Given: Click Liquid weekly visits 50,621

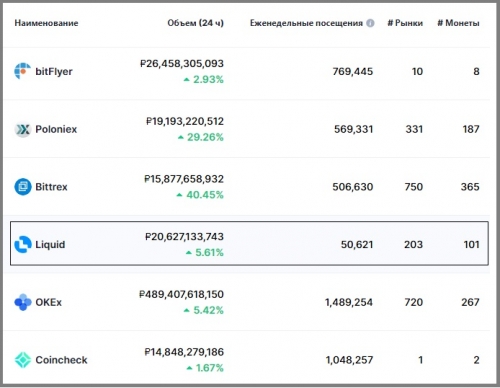Looking at the screenshot, I should [x=357, y=244].
